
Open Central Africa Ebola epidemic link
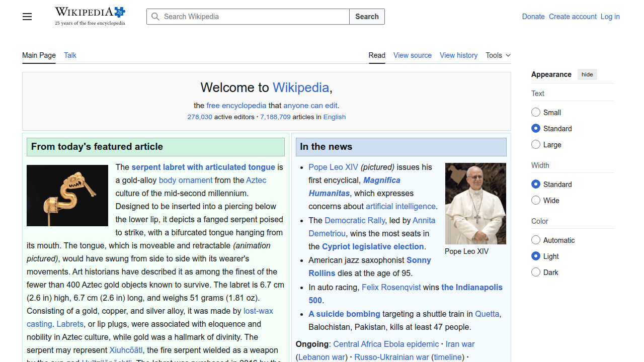click(x=386, y=344)
